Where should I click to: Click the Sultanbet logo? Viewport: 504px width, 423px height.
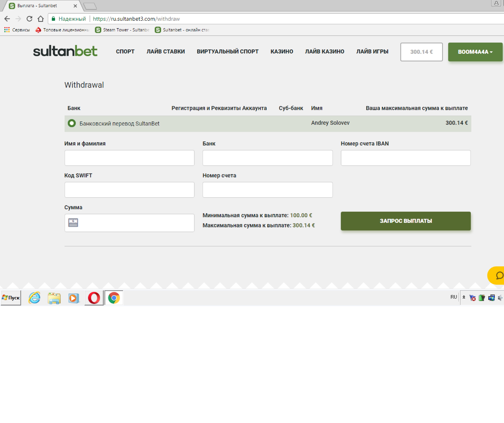click(65, 51)
